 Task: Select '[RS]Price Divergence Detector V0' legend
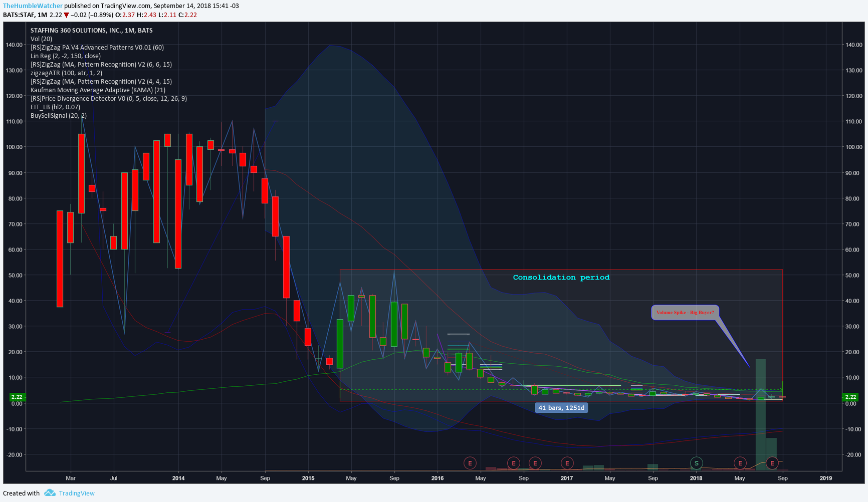tap(109, 98)
